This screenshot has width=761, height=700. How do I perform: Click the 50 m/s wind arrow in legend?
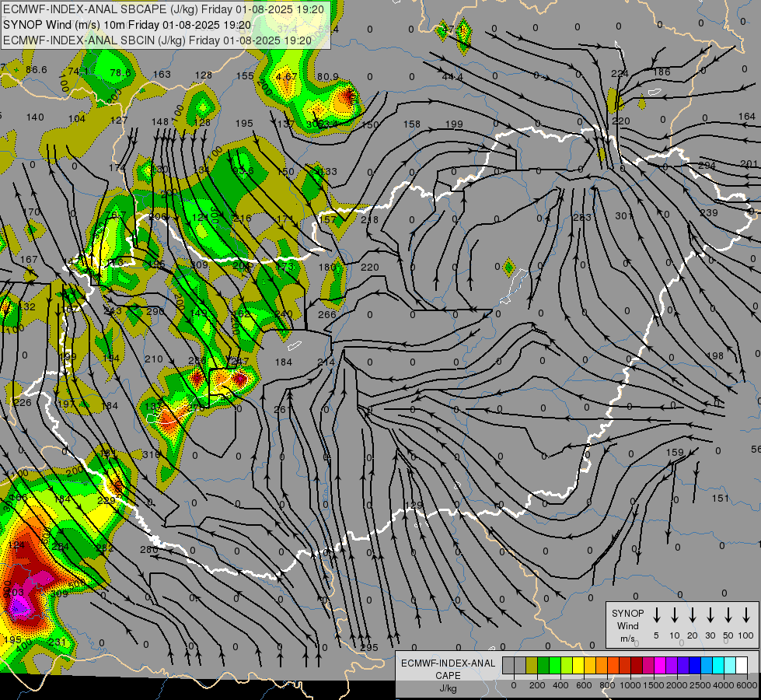coord(728,615)
